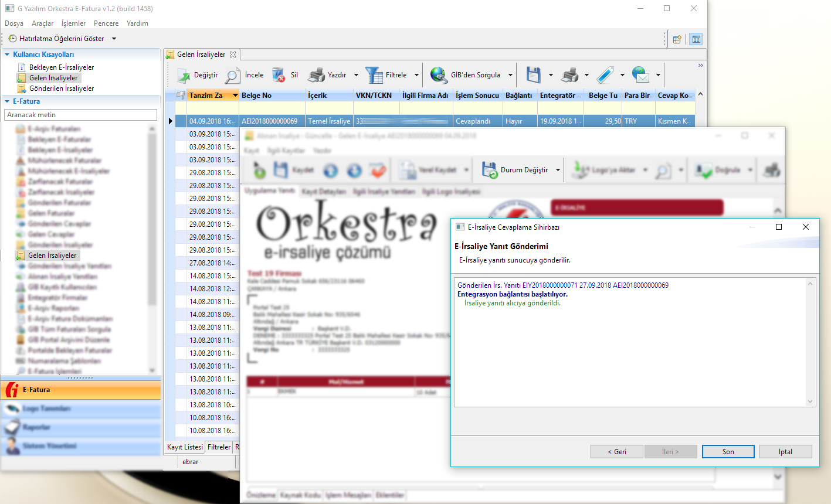Viewport: 831px width, 504px height.
Task: Collapse the Kullanıcı Kısayolları section
Action: (x=7, y=55)
